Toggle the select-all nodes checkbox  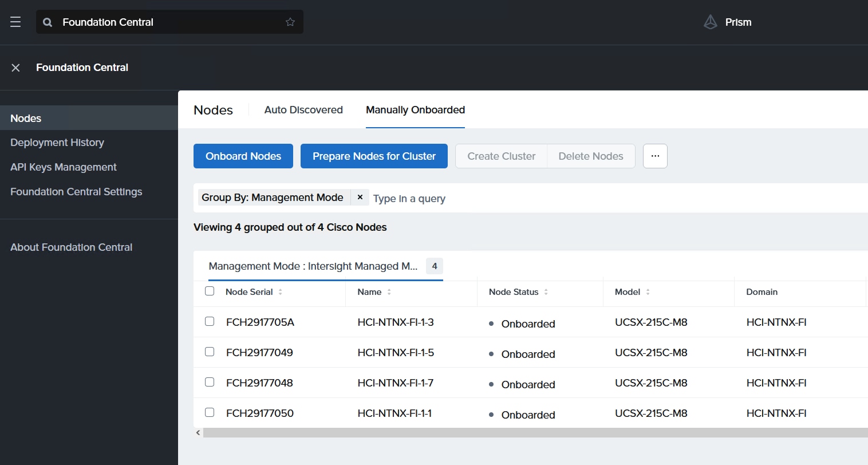pyautogui.click(x=210, y=291)
